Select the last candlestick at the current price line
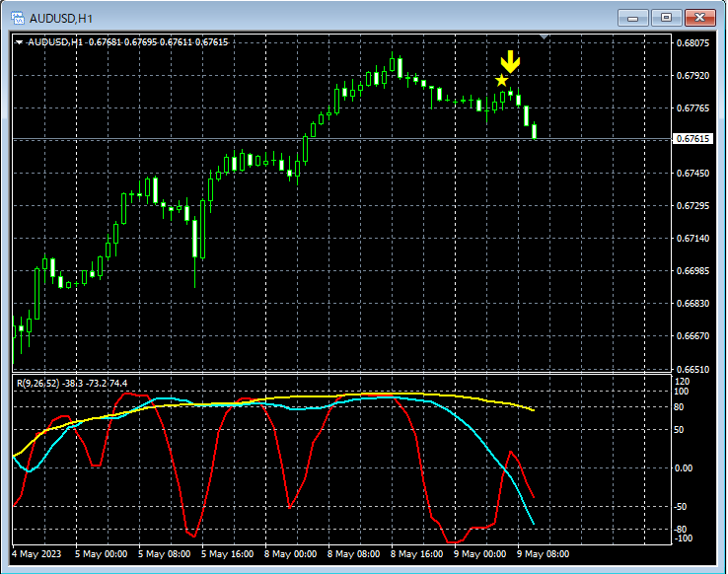Screen dimensions: 728x574 click(535, 131)
